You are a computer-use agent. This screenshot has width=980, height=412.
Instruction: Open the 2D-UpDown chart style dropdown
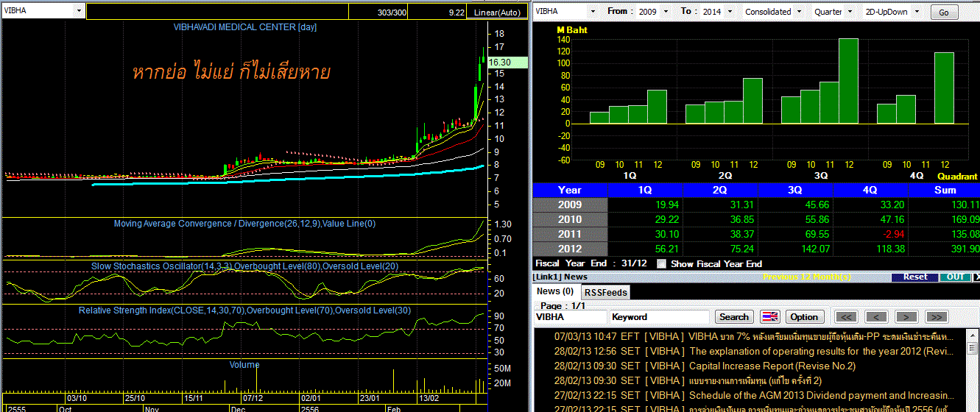click(917, 12)
